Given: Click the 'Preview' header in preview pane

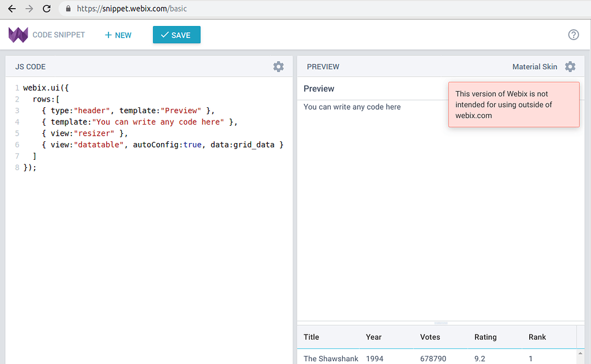Looking at the screenshot, I should click(x=319, y=89).
